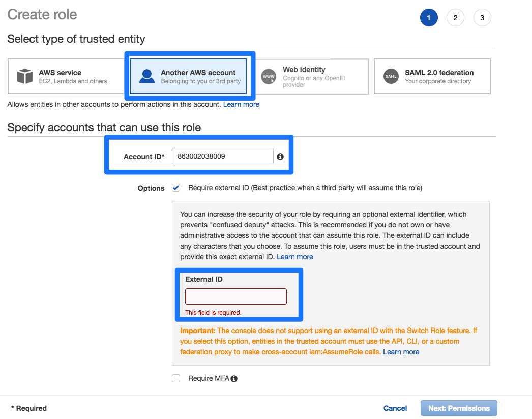Go to step 3 of role creation
Image resolution: width=532 pixels, height=419 pixels.
click(482, 17)
